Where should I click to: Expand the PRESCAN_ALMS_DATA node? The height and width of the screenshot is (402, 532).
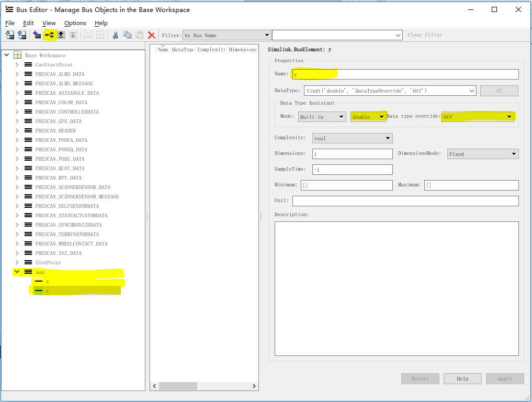click(x=17, y=74)
